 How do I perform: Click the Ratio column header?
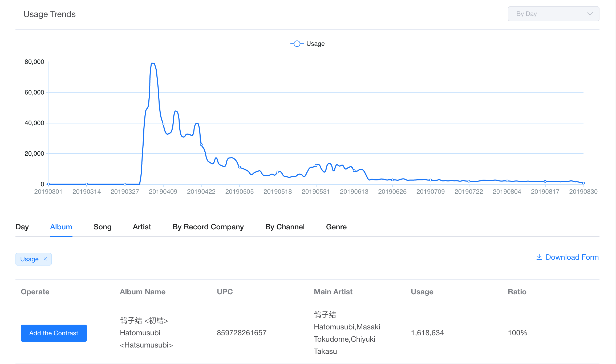pyautogui.click(x=517, y=292)
